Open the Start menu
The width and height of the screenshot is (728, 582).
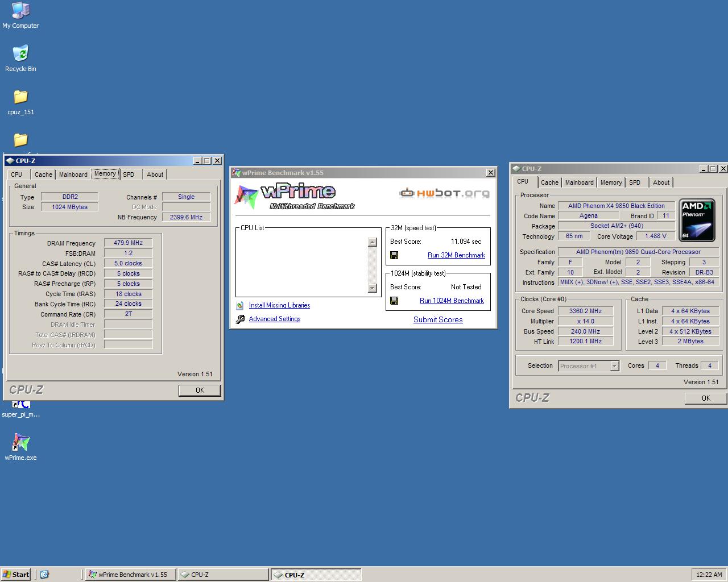pyautogui.click(x=16, y=574)
